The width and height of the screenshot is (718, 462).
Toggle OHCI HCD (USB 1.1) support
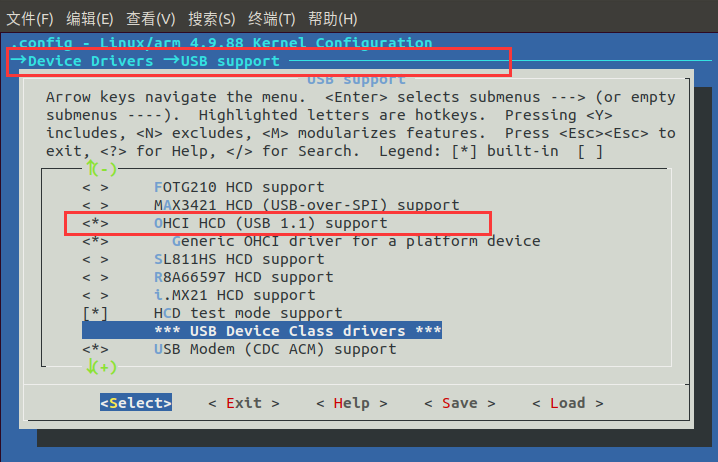click(x=235, y=223)
